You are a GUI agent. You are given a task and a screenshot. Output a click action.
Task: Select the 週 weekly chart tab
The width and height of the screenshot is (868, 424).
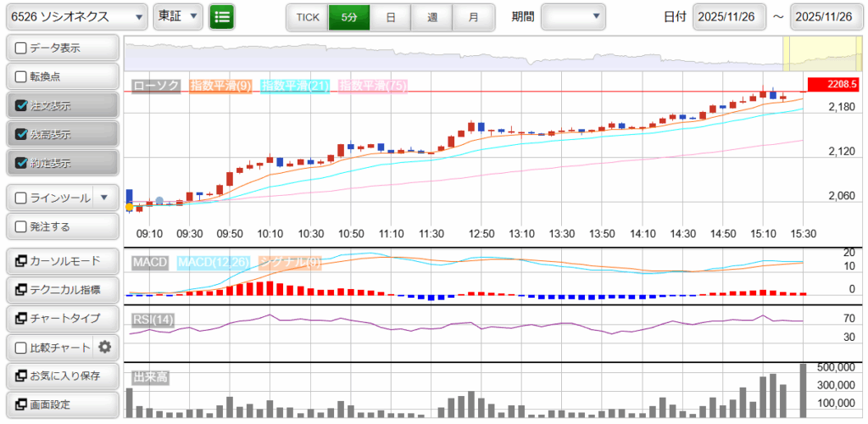[x=432, y=17]
